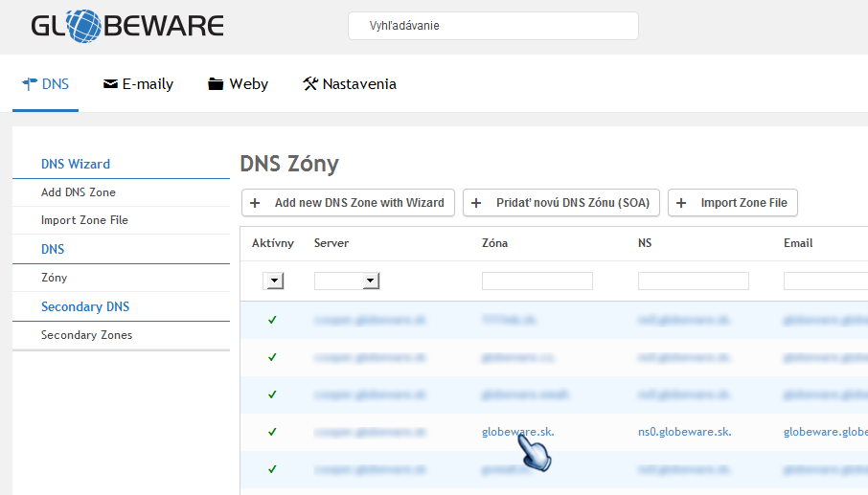
Task: Click plus icon on Pridať novú DNS Zónu button
Action: click(x=476, y=203)
